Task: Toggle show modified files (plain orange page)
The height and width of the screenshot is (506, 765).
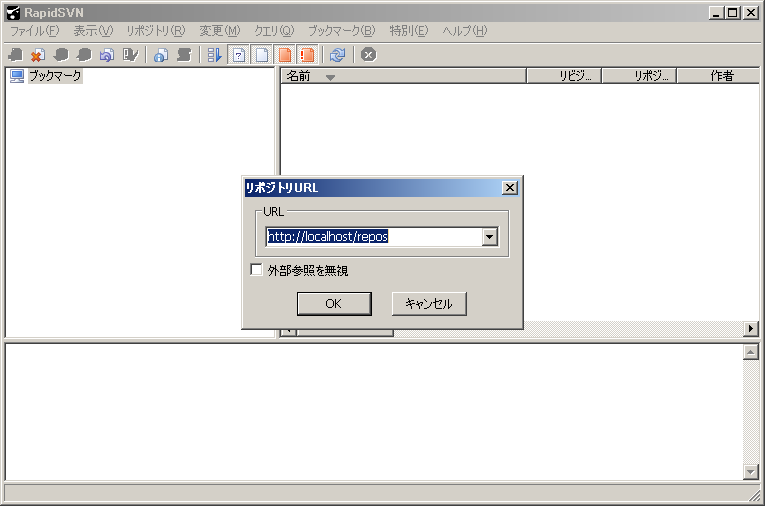Action: pos(284,55)
